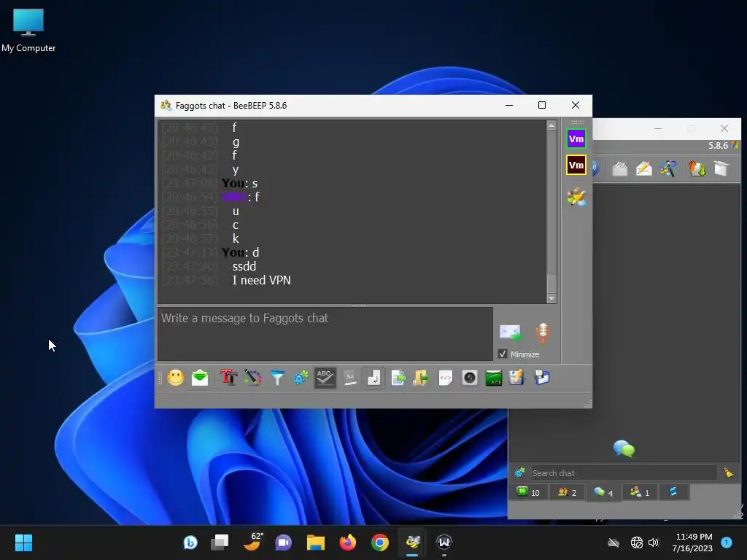Click the BeeBEEP bee icon in the taskbar

412,542
